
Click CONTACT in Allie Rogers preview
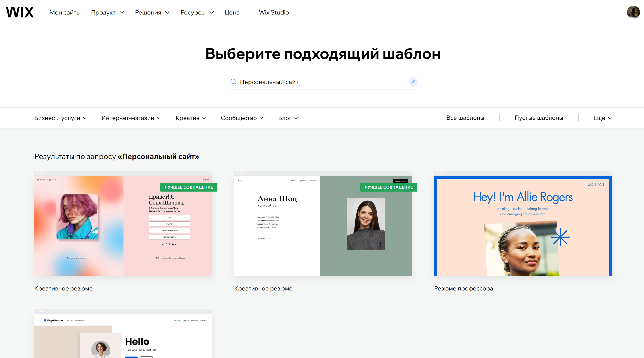[x=595, y=184]
